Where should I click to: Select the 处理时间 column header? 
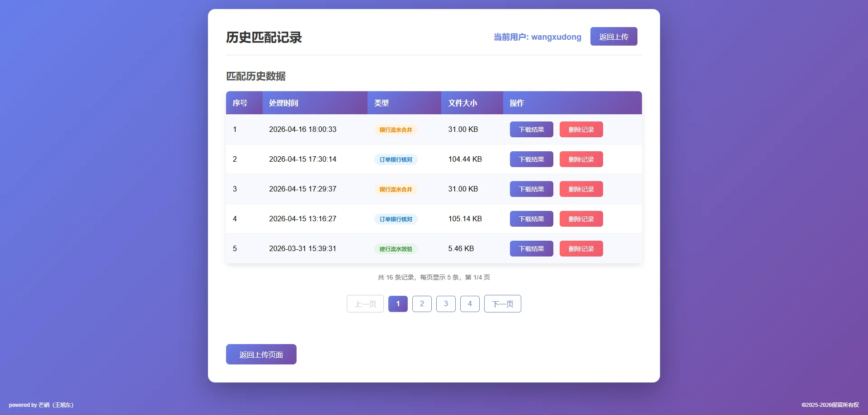(x=315, y=103)
